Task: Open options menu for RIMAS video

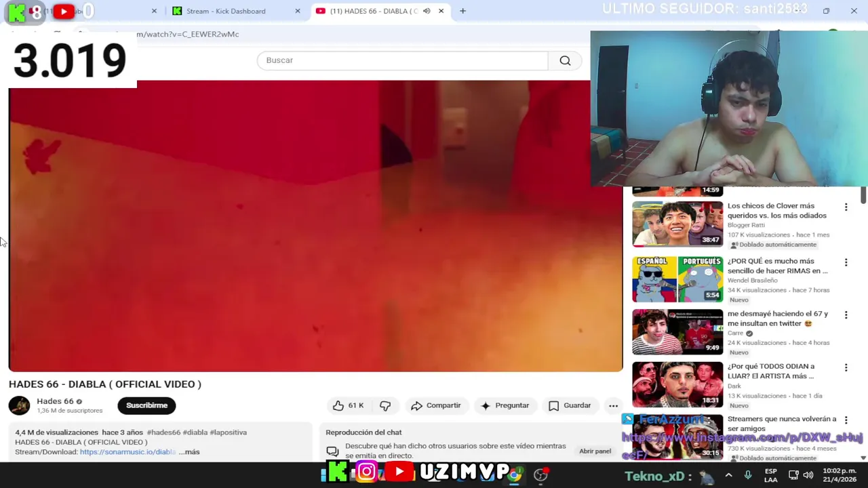Action: tap(846, 262)
